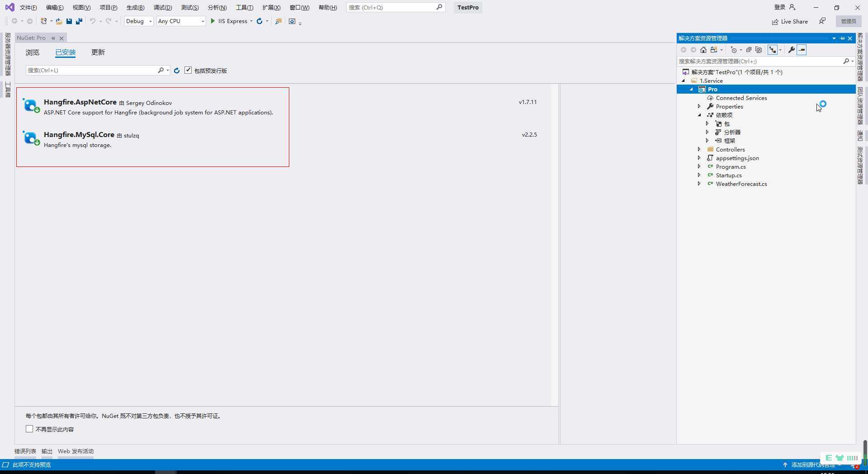Click the feedback icon beside Live Share

(822, 21)
